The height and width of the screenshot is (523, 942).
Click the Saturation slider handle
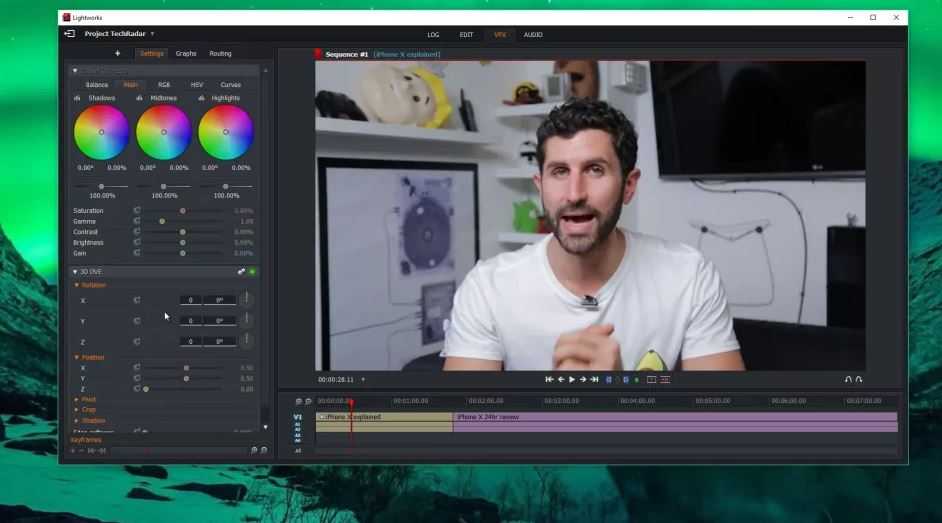(183, 211)
